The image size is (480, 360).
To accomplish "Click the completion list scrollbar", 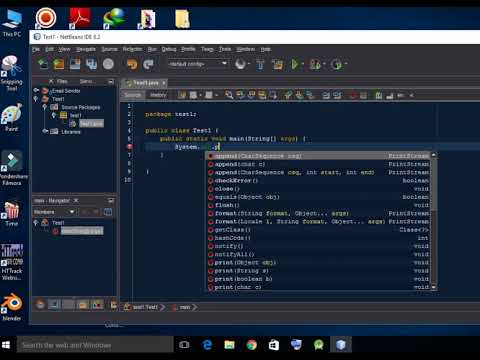I will [x=434, y=221].
